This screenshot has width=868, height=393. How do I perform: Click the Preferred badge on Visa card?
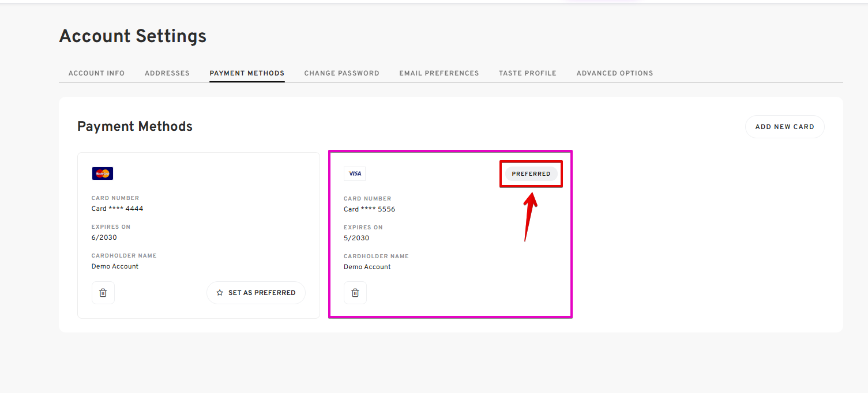click(531, 174)
